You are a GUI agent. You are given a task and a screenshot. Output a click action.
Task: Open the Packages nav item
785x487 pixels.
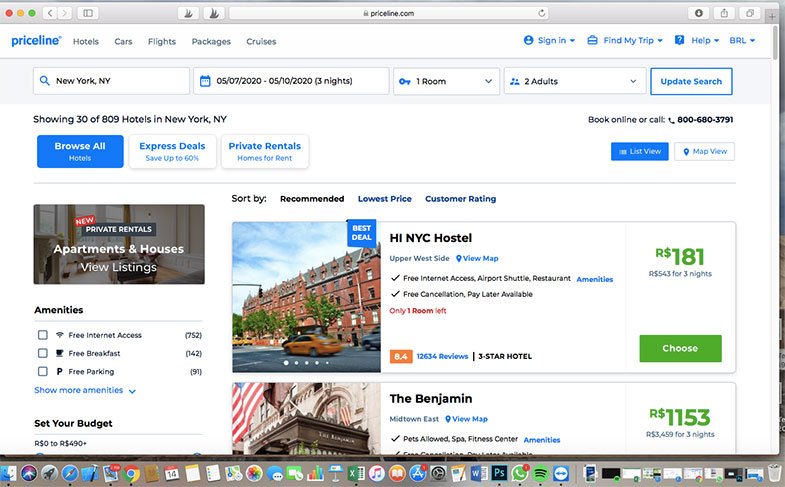pyautogui.click(x=211, y=42)
